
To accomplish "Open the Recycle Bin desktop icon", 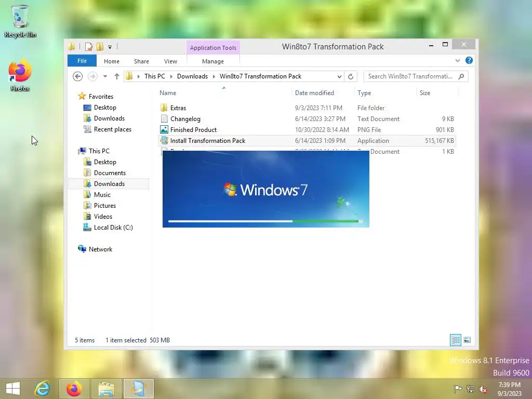I will [20, 21].
